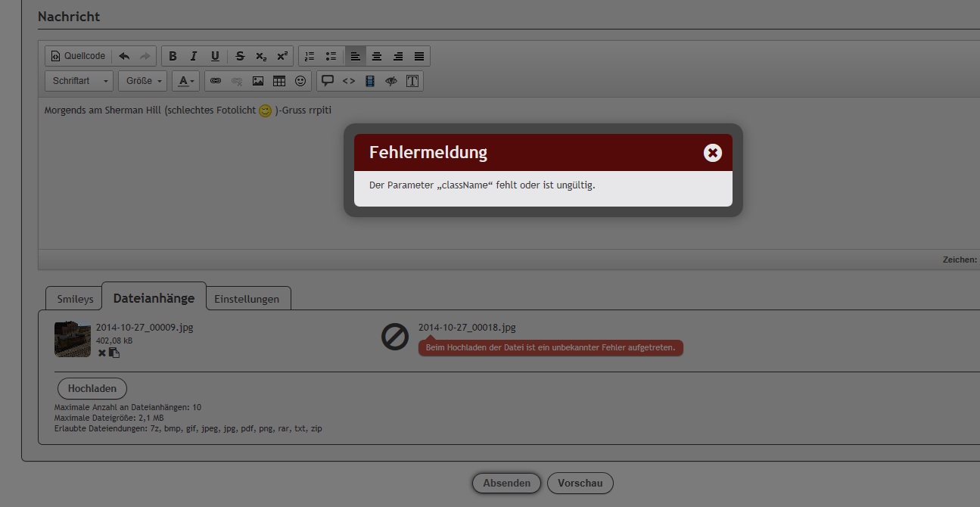Click failed upload 2014-10-27_00018.jpg name
Screen dimensions: 980x507
pos(467,328)
